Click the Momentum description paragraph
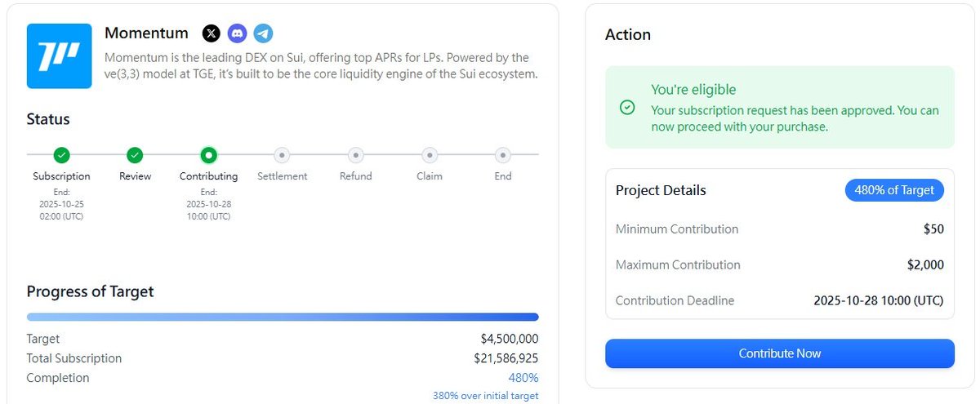Image resolution: width=980 pixels, height=404 pixels. [322, 66]
